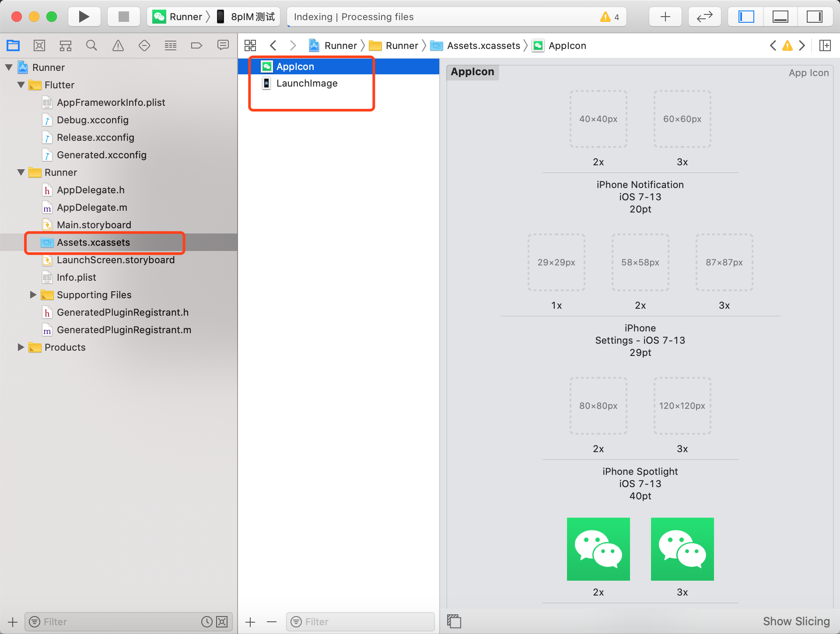Image resolution: width=840 pixels, height=634 pixels.
Task: Click the Show Slicing button
Action: tap(796, 621)
